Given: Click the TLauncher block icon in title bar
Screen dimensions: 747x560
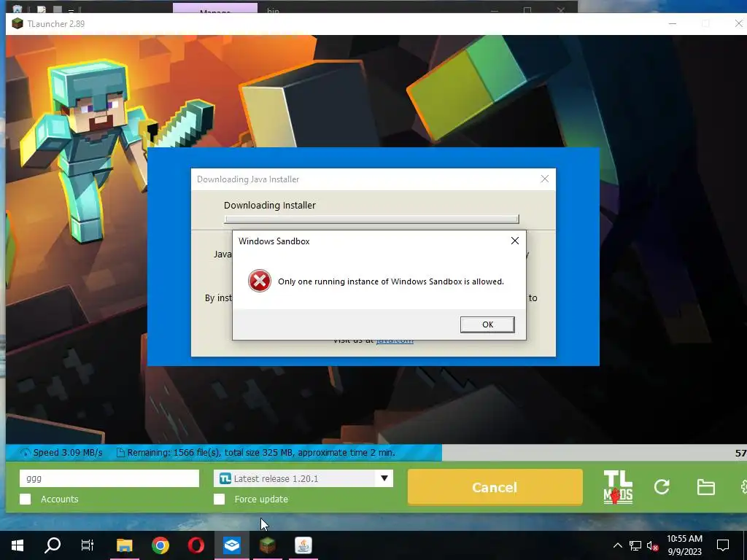Looking at the screenshot, I should pyautogui.click(x=18, y=23).
